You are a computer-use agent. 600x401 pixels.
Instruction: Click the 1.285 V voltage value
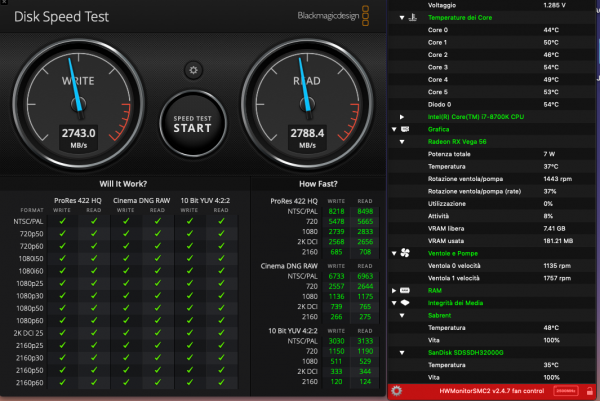click(x=554, y=5)
